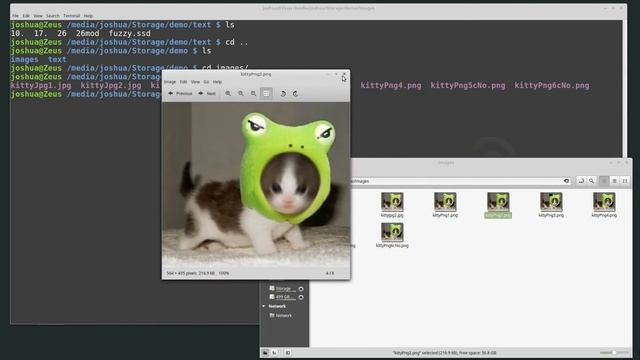Open the terminal Search menu

coord(53,16)
